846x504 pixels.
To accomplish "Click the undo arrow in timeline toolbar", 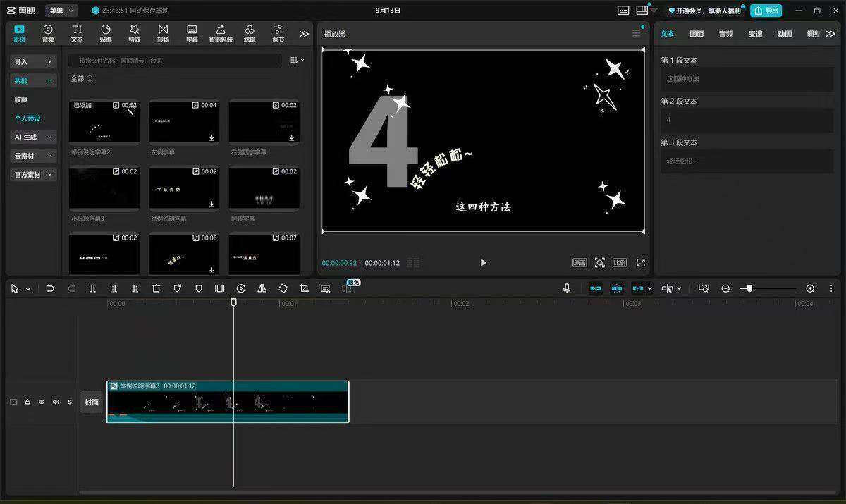I will tap(50, 288).
